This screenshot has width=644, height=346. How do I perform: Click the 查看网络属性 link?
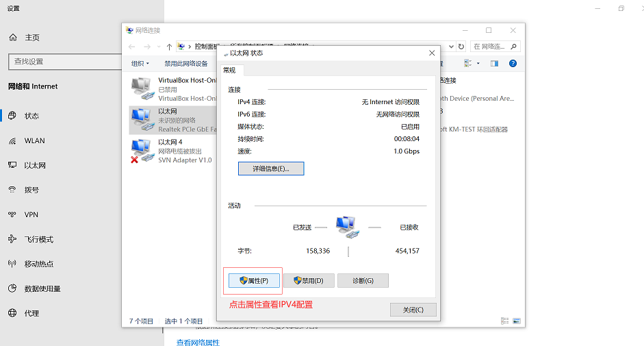pos(198,342)
